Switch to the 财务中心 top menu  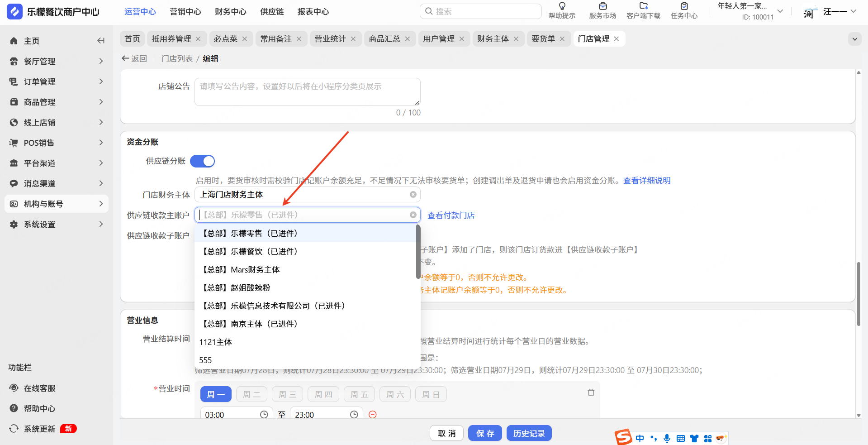(231, 12)
